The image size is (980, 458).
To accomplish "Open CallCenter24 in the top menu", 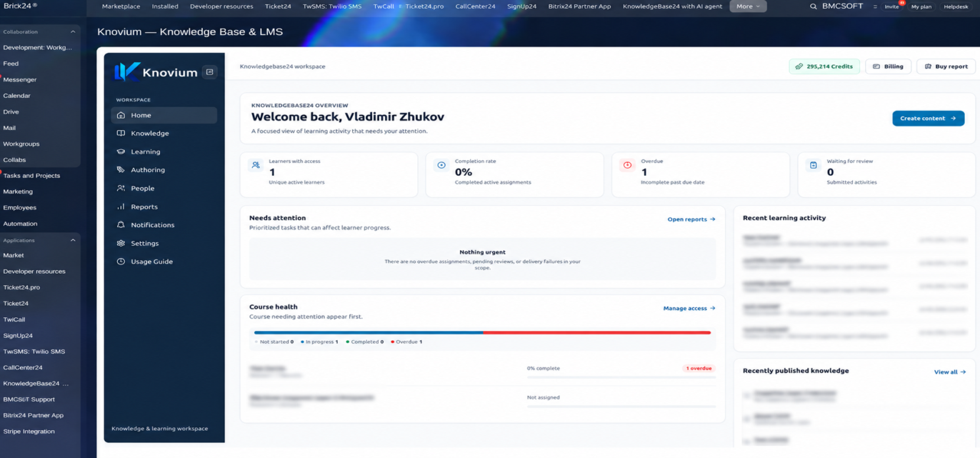I will pos(475,6).
